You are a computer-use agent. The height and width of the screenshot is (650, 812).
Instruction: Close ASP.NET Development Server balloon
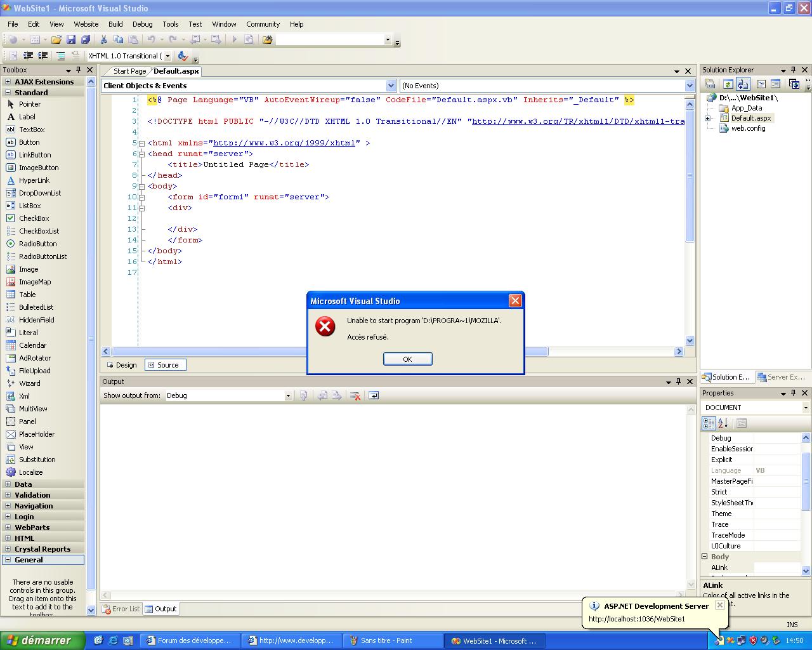[x=719, y=605]
